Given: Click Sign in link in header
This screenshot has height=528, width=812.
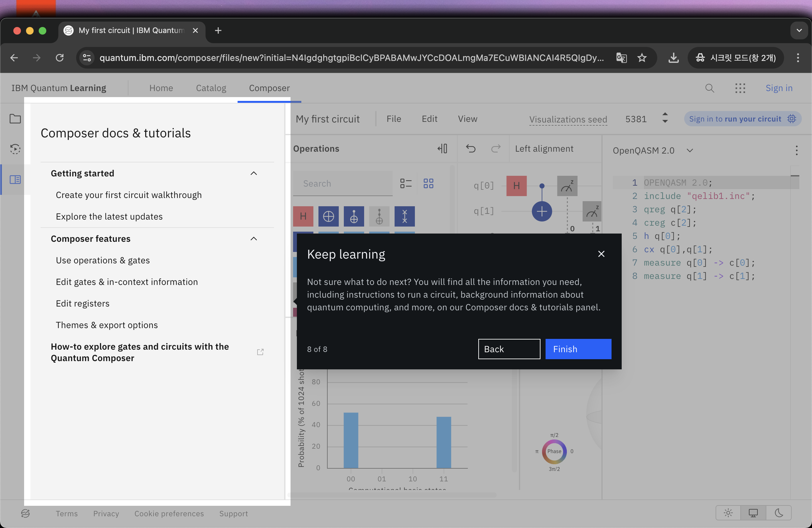Looking at the screenshot, I should pyautogui.click(x=779, y=88).
